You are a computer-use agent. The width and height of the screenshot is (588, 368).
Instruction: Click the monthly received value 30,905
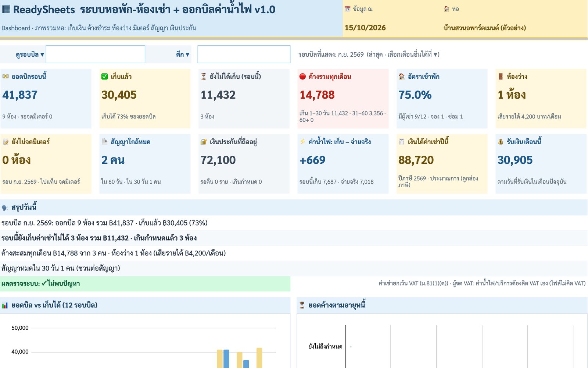[x=515, y=160]
